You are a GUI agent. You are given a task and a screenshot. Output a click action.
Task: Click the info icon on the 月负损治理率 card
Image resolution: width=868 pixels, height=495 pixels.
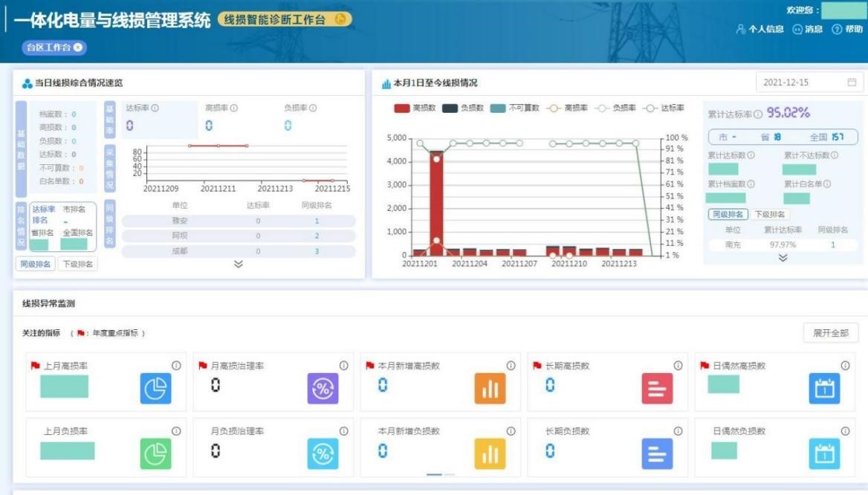click(x=343, y=431)
